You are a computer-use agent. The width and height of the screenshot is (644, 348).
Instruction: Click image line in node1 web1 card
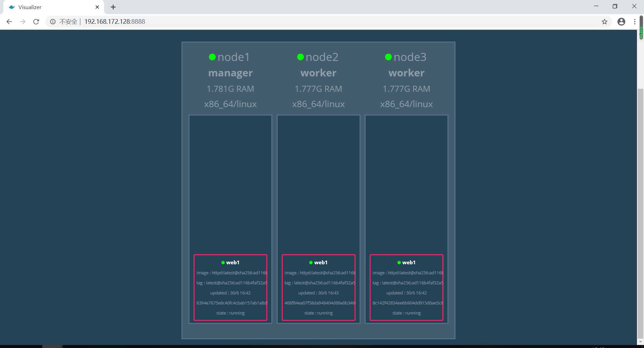point(231,273)
